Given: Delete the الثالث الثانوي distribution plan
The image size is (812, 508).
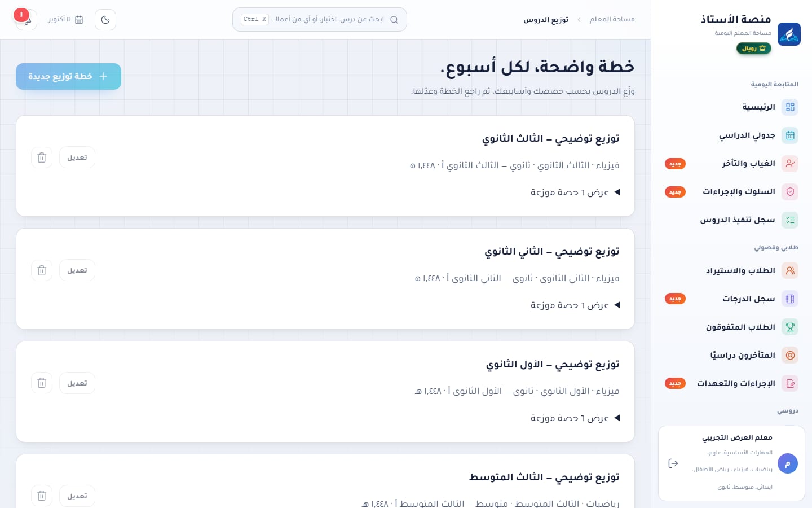Looking at the screenshot, I should point(42,157).
